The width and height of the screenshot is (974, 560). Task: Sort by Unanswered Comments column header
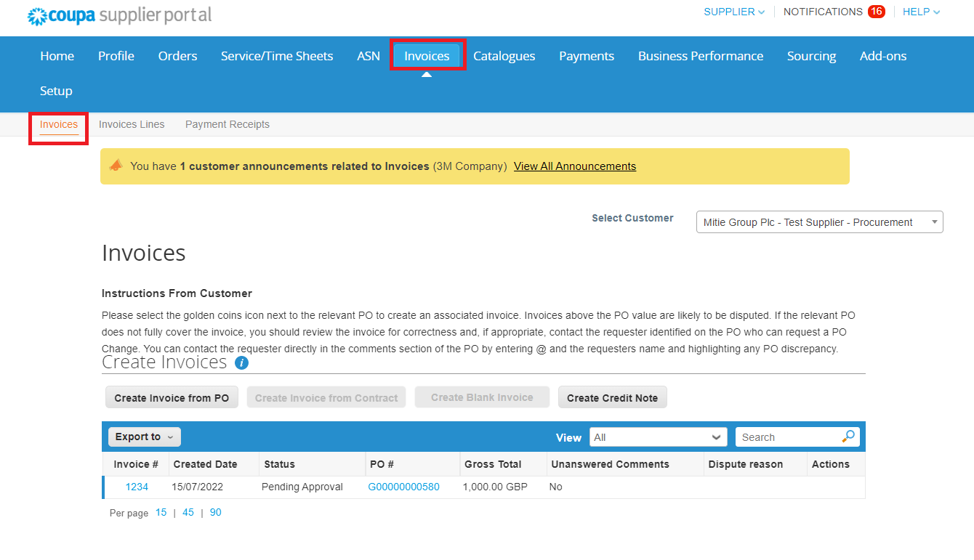click(x=610, y=464)
